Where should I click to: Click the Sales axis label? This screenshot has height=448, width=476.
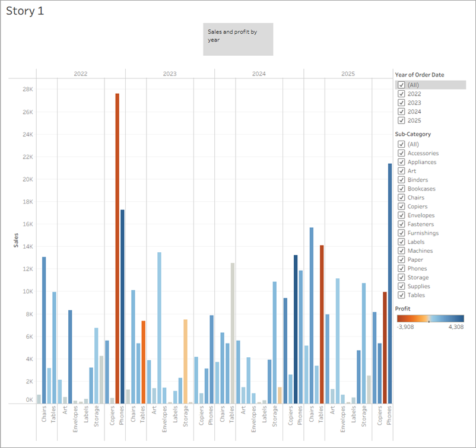pyautogui.click(x=15, y=240)
